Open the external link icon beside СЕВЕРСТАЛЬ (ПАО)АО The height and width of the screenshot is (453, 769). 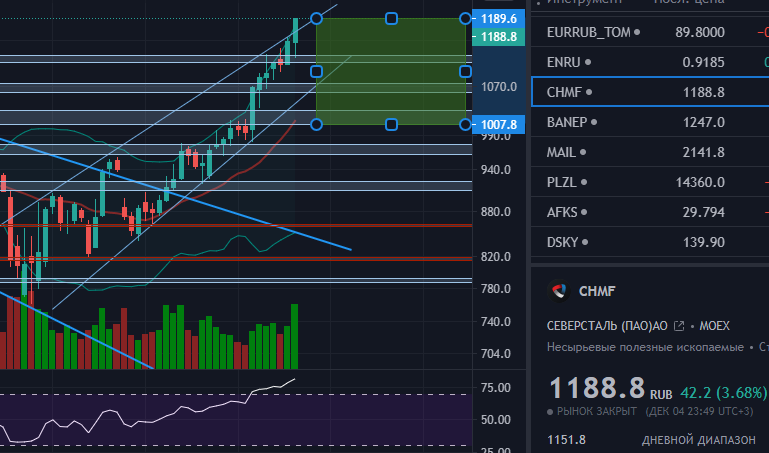click(x=679, y=326)
